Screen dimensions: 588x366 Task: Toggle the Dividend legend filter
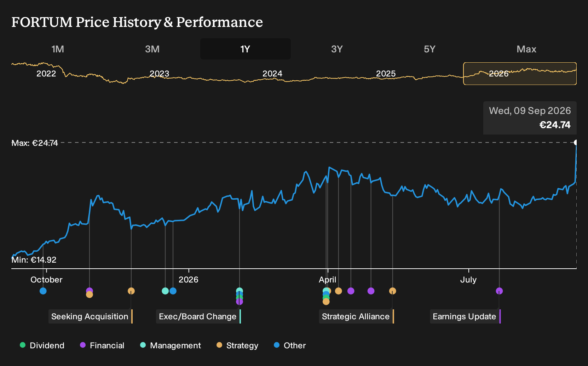pos(42,345)
